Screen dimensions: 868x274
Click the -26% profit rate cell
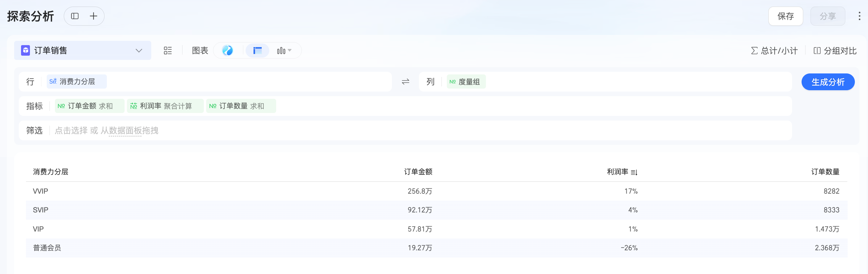point(629,248)
